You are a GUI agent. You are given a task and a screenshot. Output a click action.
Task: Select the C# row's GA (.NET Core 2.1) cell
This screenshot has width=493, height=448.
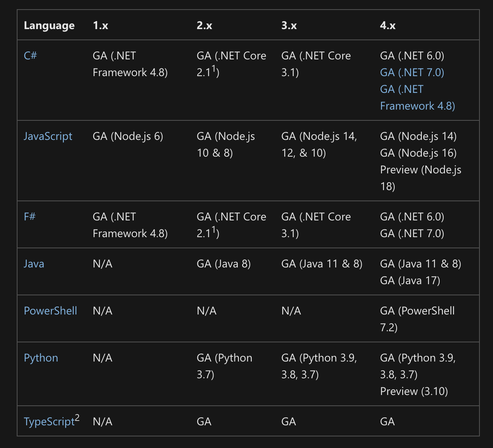pyautogui.click(x=231, y=64)
